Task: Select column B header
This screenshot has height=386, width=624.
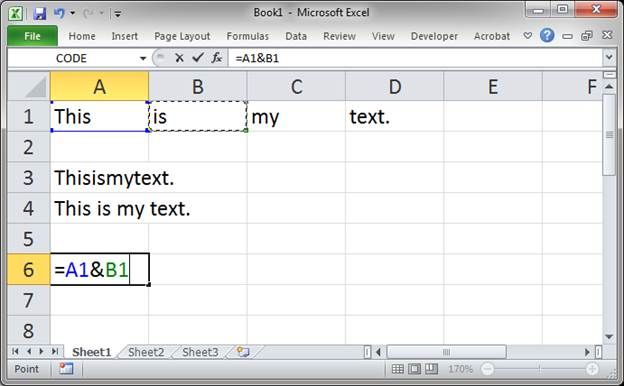Action: pyautogui.click(x=198, y=86)
